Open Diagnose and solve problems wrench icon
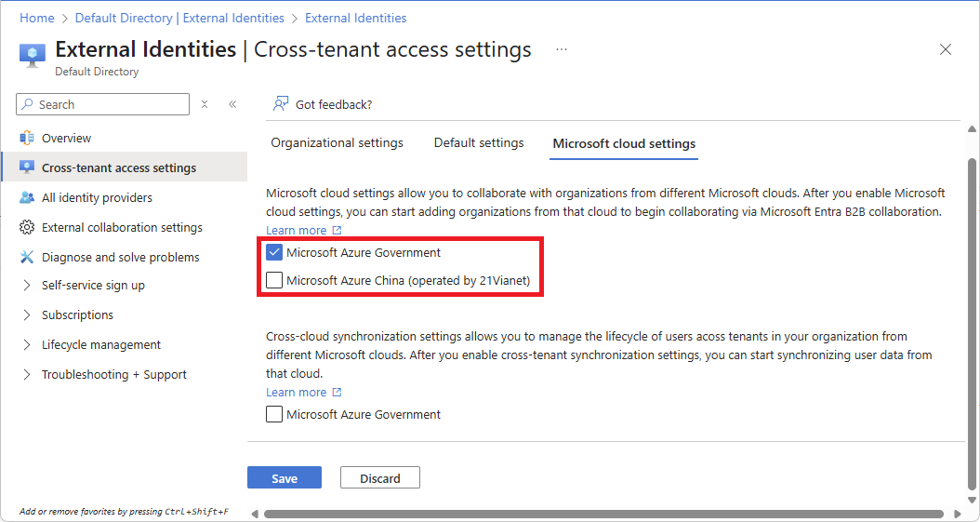Screen dimensions: 980x522 pyautogui.click(x=27, y=257)
